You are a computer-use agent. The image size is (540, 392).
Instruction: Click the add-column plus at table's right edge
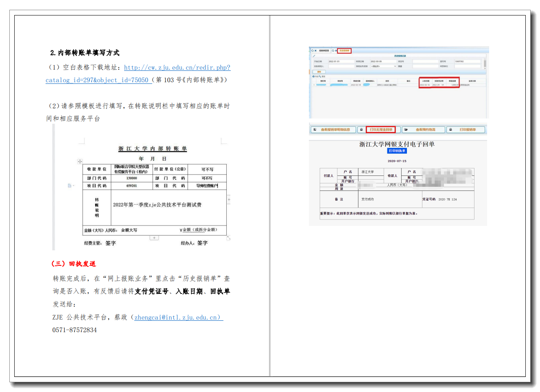[x=229, y=199]
